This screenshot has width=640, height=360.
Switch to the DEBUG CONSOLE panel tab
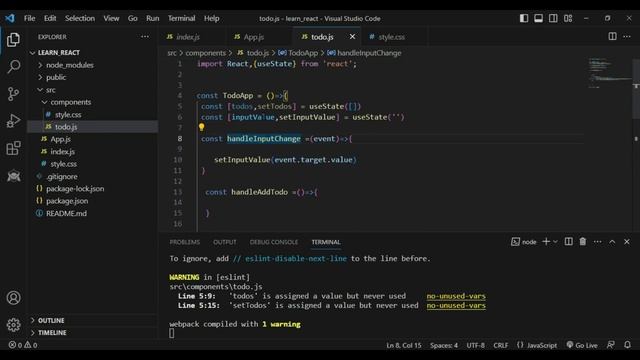[x=274, y=242]
